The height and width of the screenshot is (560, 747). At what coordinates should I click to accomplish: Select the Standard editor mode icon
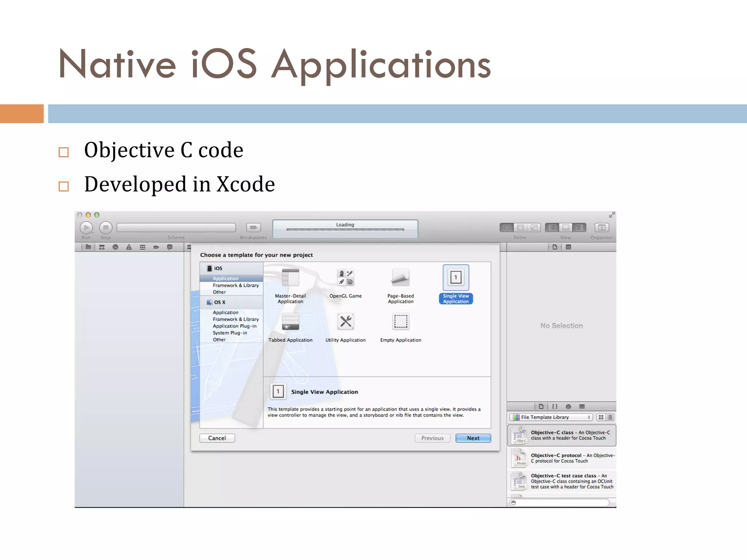(507, 227)
